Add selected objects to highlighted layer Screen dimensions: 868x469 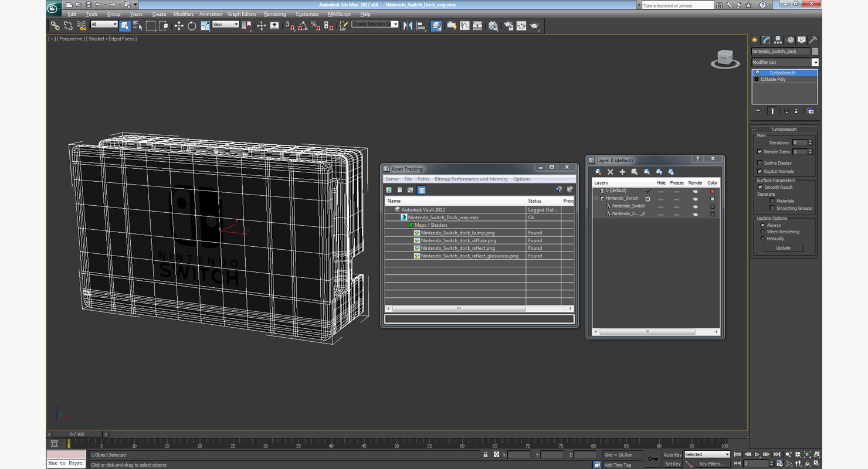click(622, 172)
